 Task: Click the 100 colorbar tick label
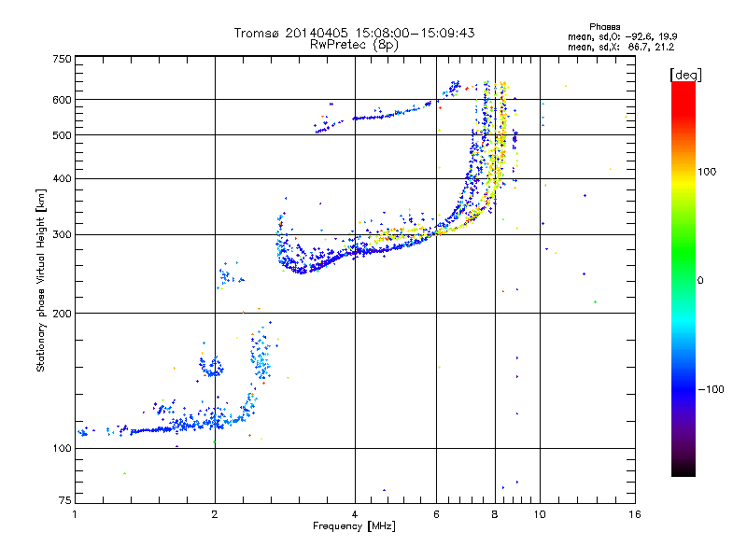click(x=707, y=172)
